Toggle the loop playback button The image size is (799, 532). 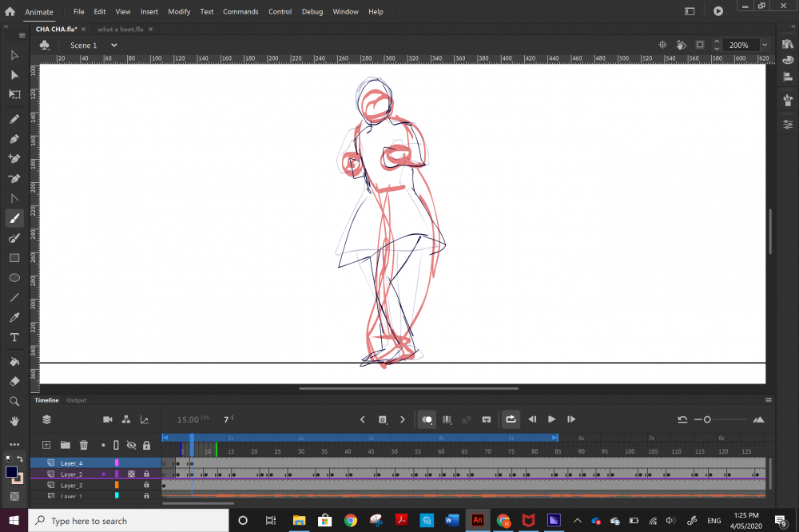[511, 419]
